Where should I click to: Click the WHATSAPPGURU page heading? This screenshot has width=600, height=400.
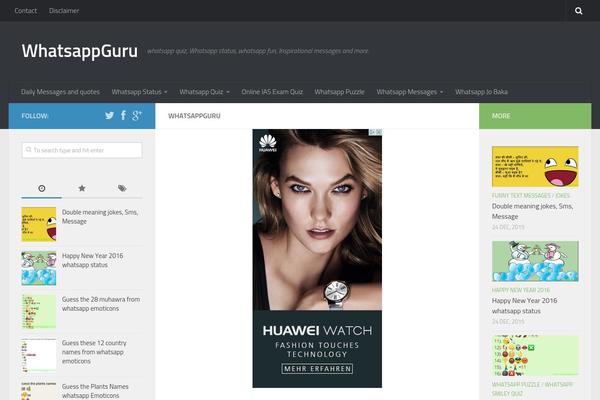pos(194,116)
